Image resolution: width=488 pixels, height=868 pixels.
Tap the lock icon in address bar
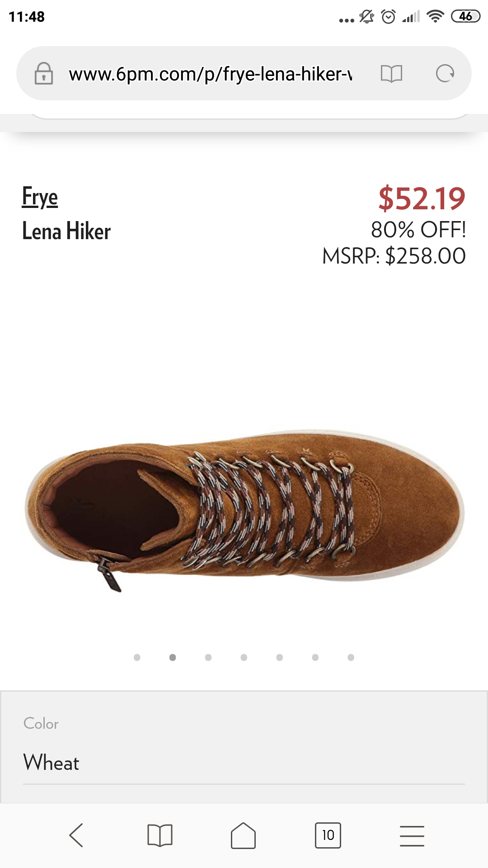(44, 74)
